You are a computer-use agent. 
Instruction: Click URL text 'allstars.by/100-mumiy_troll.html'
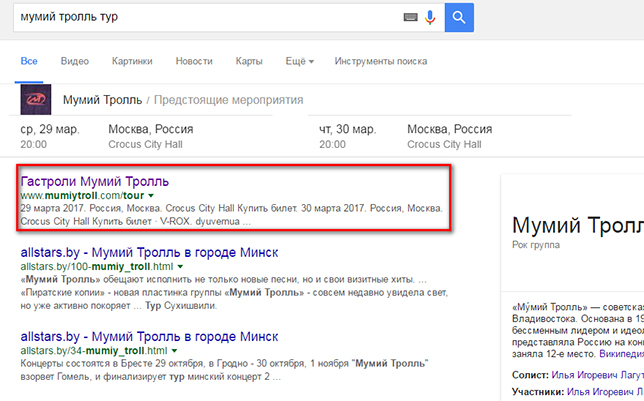[97, 267]
